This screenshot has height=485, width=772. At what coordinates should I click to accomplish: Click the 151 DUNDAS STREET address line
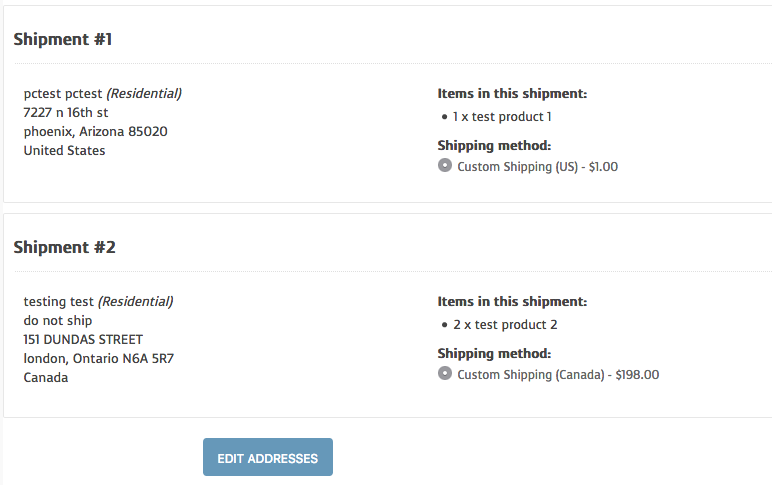point(83,340)
